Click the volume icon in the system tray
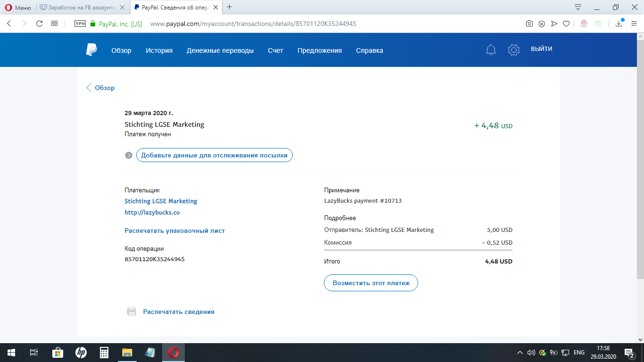Viewport: 644px width, 362px height. 531,353
